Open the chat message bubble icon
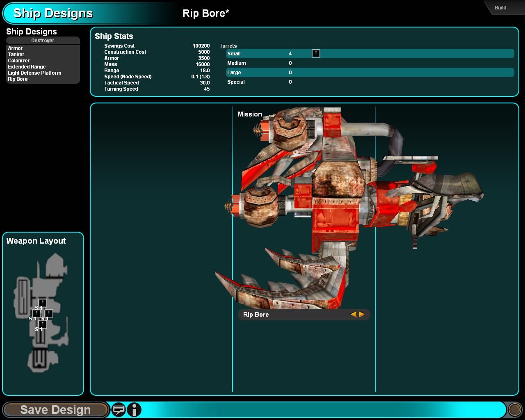The width and height of the screenshot is (525, 420). click(x=119, y=409)
